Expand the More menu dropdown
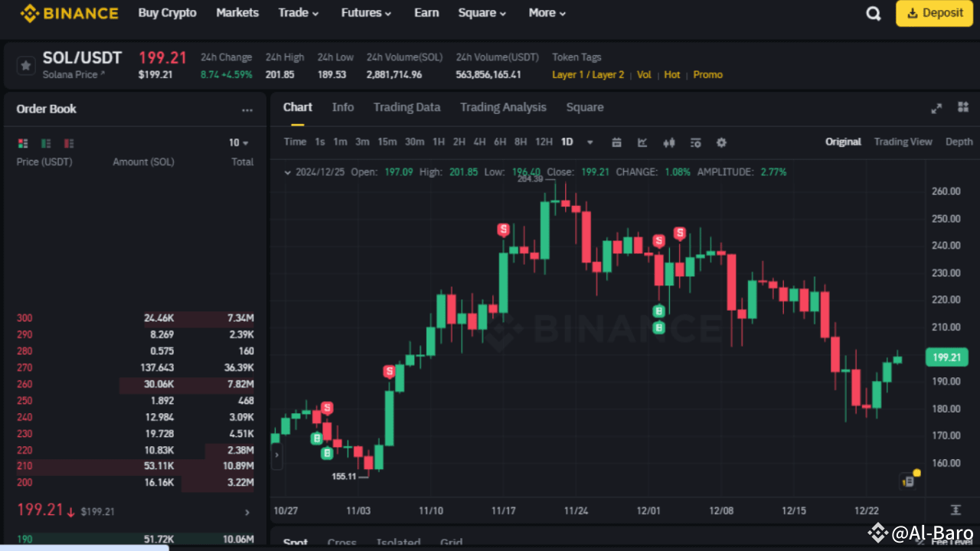 547,13
